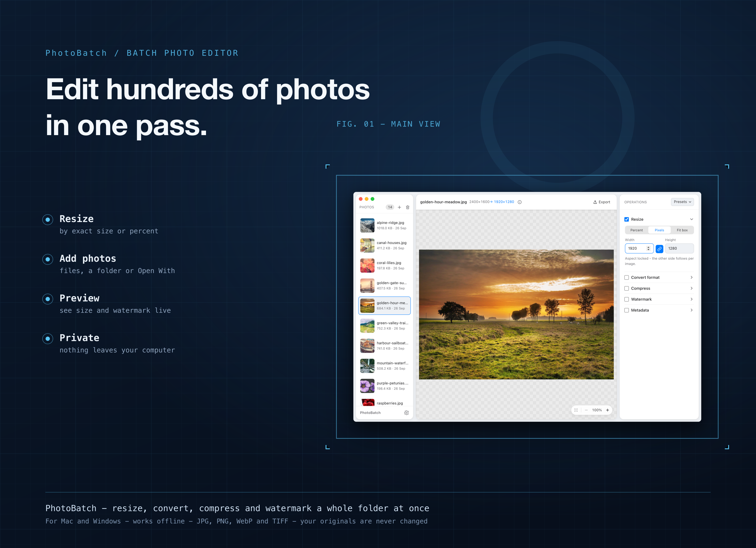Collapse the Resize section chevron
The width and height of the screenshot is (756, 548).
pos(692,219)
